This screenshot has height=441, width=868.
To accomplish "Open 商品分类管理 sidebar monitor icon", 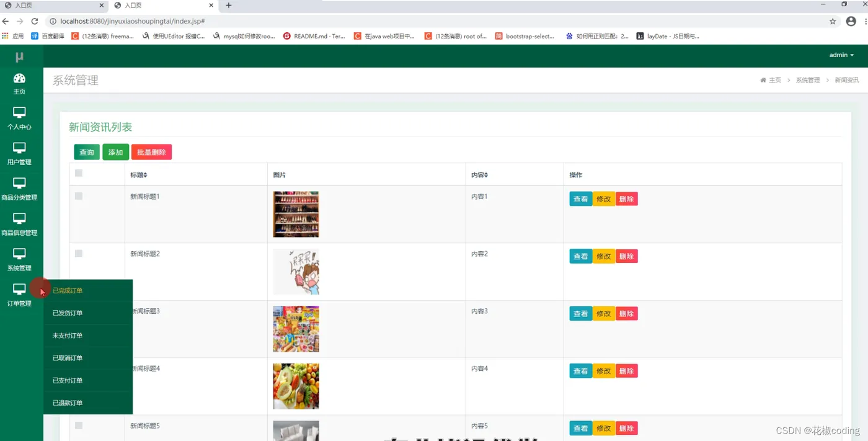I will pyautogui.click(x=19, y=184).
